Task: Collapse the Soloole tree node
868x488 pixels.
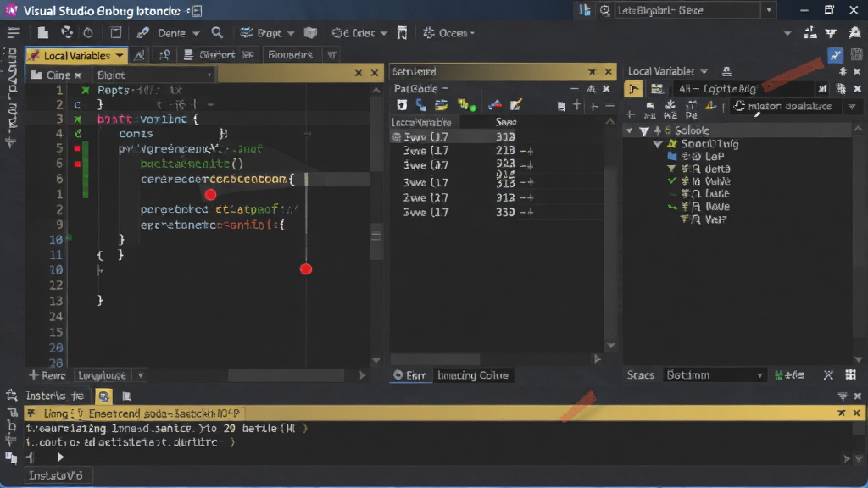Action: tap(630, 130)
